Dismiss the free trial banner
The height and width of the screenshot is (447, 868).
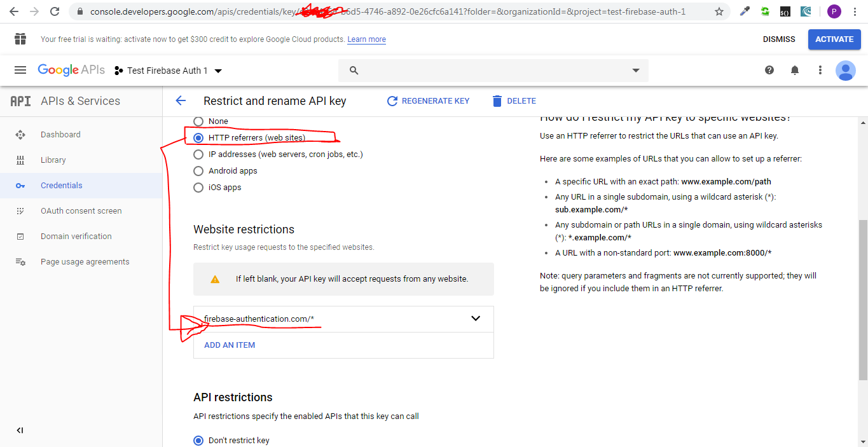[x=779, y=39]
